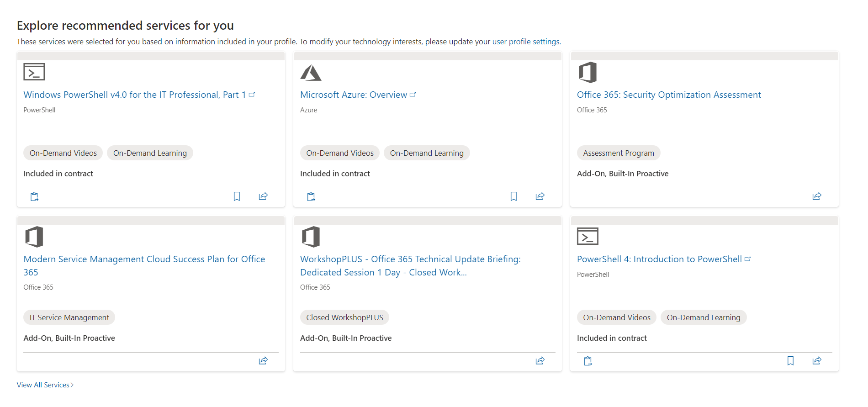
Task: Open Office 365: Security Optimization Assessment link
Action: tap(669, 95)
